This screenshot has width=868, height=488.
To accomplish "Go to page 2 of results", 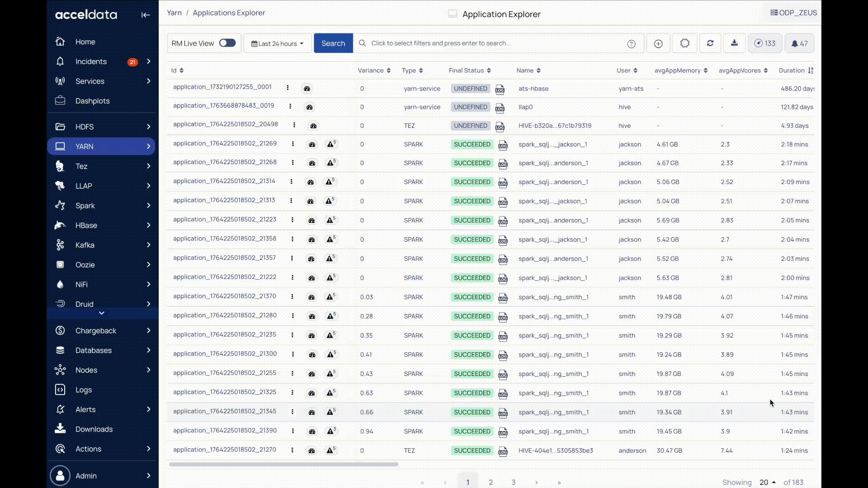I will pyautogui.click(x=491, y=482).
